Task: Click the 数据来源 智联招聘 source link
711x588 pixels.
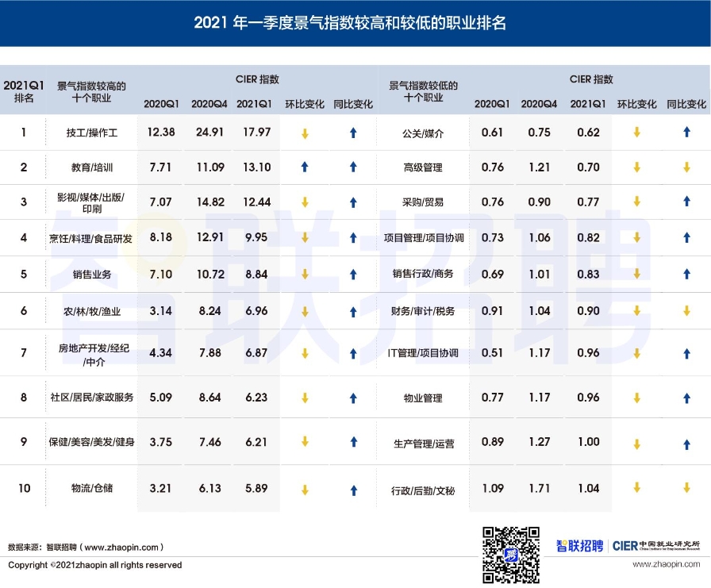Action: coord(86,547)
